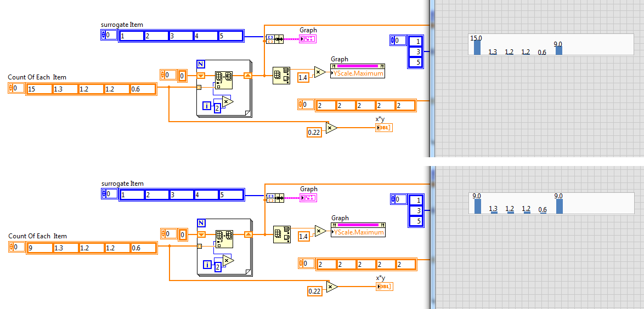Click index display of the 1, 3, 5 array, upper diagram
The width and height of the screenshot is (644, 309).
(x=398, y=40)
